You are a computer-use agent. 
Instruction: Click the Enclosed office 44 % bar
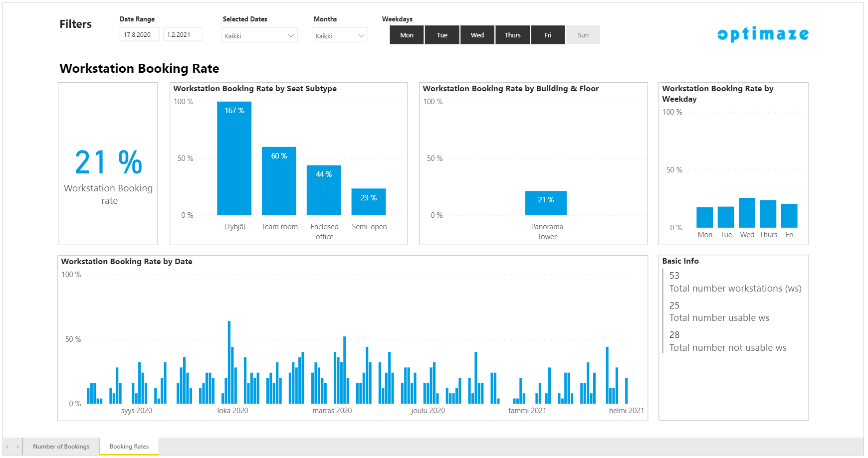pos(324,190)
